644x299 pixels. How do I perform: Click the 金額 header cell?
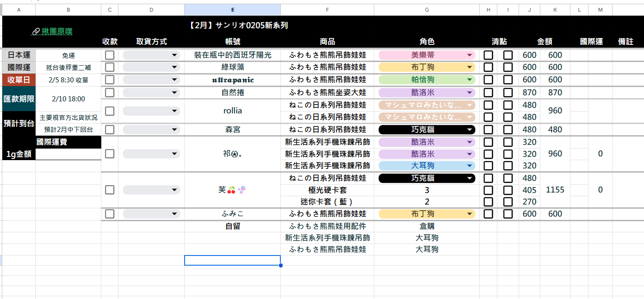tap(545, 41)
